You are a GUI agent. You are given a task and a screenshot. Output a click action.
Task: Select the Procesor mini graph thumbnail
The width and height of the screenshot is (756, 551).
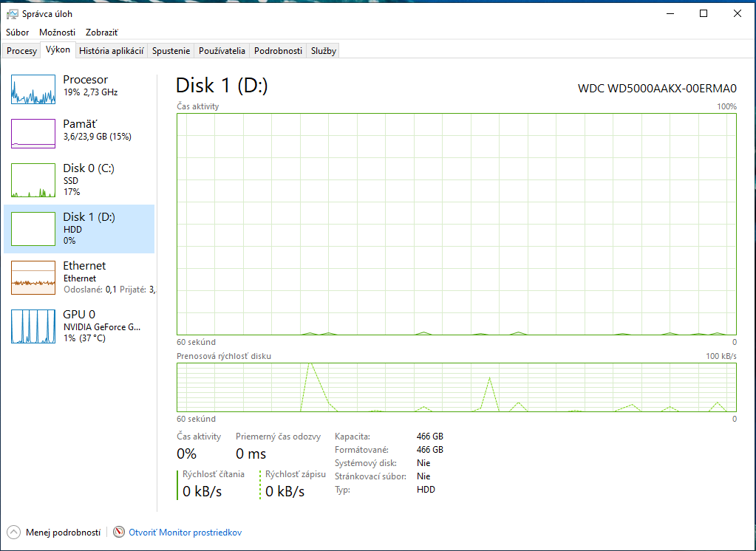pyautogui.click(x=33, y=89)
